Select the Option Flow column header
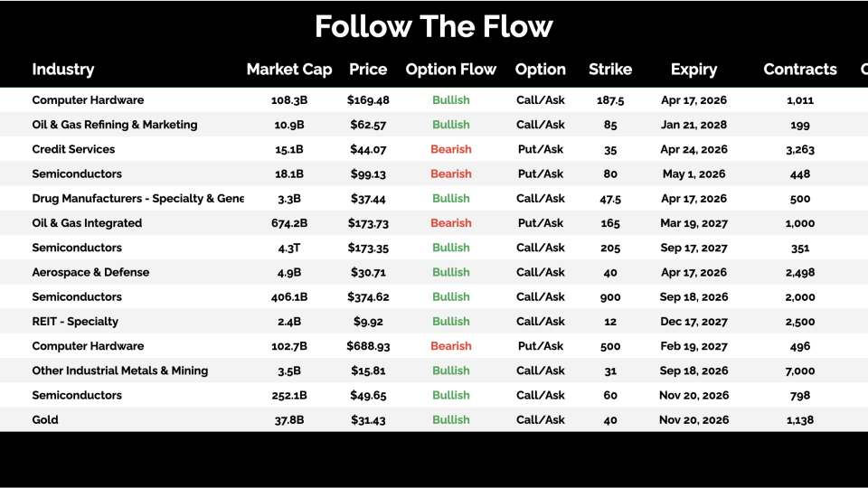Screen dimensions: 868x488 click(450, 70)
